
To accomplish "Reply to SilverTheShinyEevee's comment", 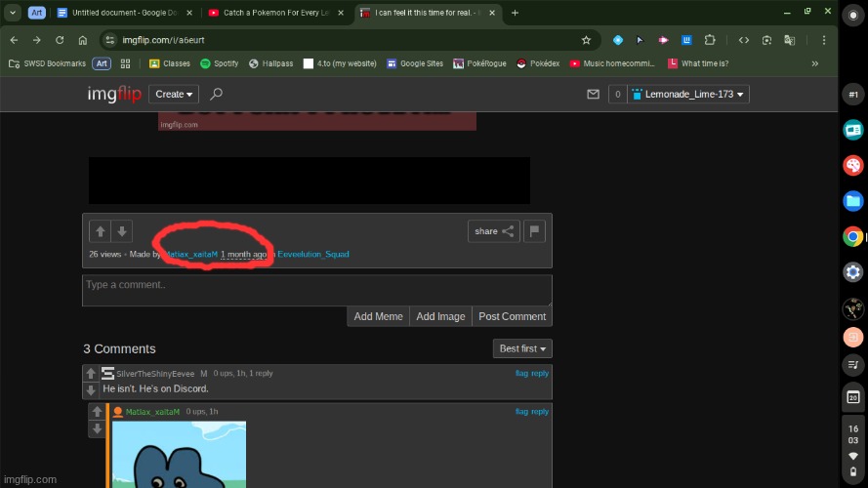I will pos(540,373).
